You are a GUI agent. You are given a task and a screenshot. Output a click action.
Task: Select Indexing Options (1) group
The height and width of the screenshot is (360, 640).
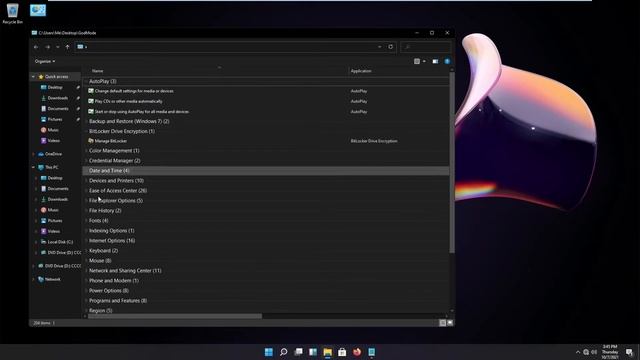click(x=111, y=231)
